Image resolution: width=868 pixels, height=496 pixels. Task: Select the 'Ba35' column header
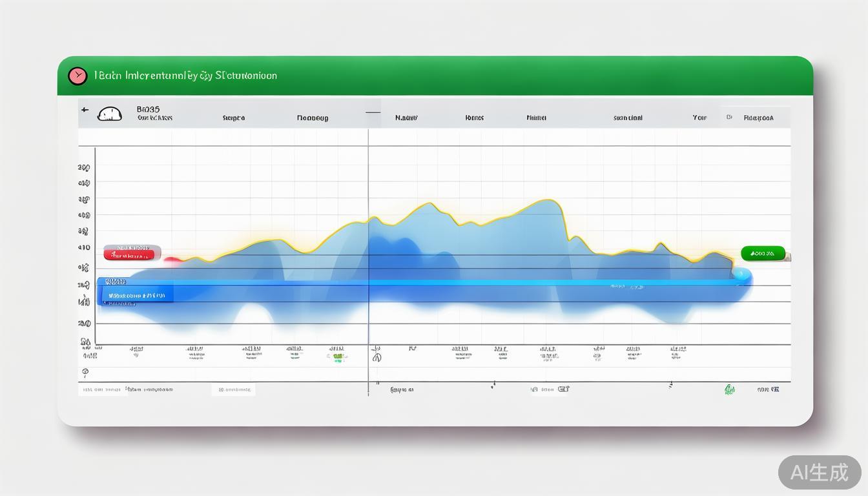click(149, 110)
